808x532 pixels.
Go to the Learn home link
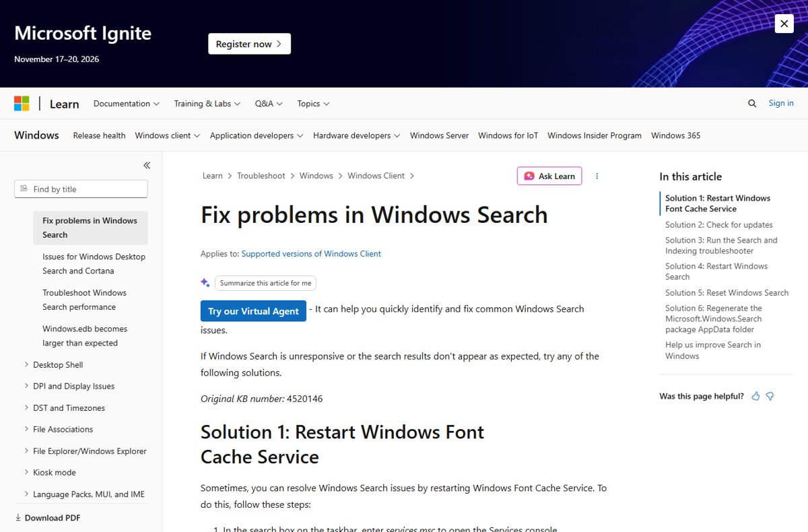pos(65,104)
